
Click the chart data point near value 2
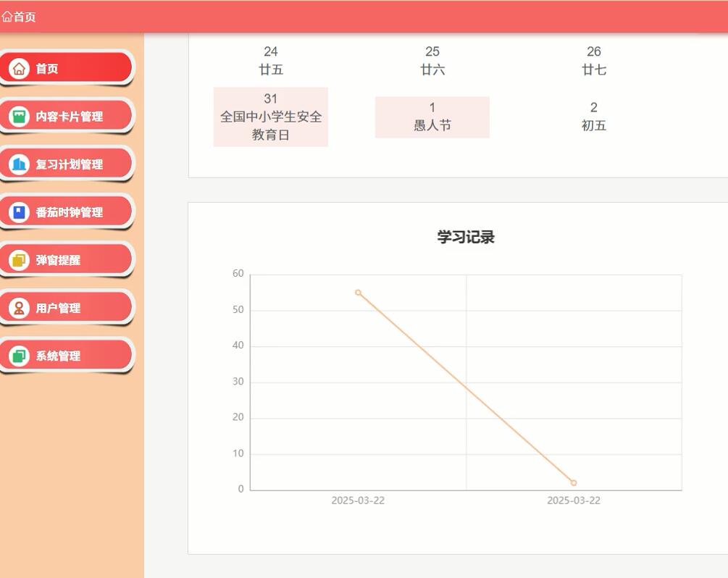(574, 483)
